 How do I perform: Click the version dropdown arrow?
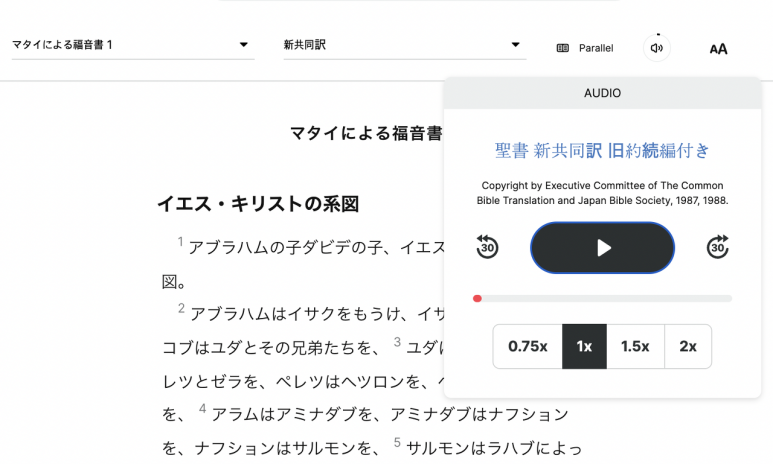516,45
